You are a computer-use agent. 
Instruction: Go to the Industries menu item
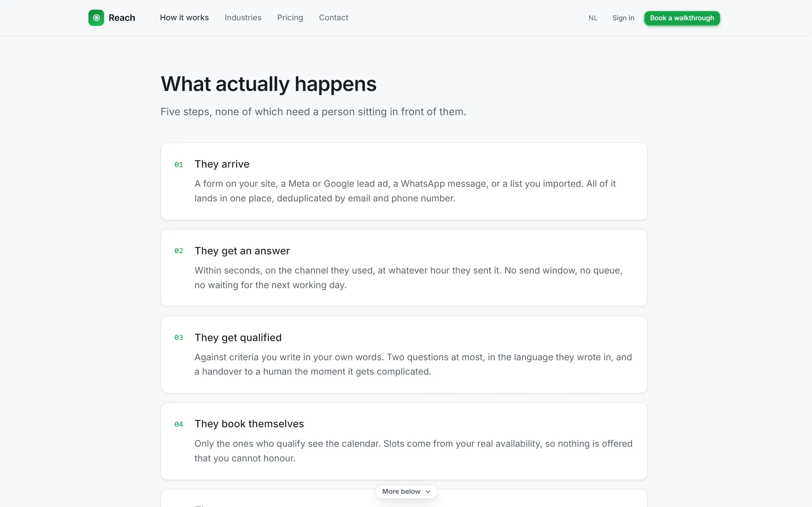(x=242, y=17)
